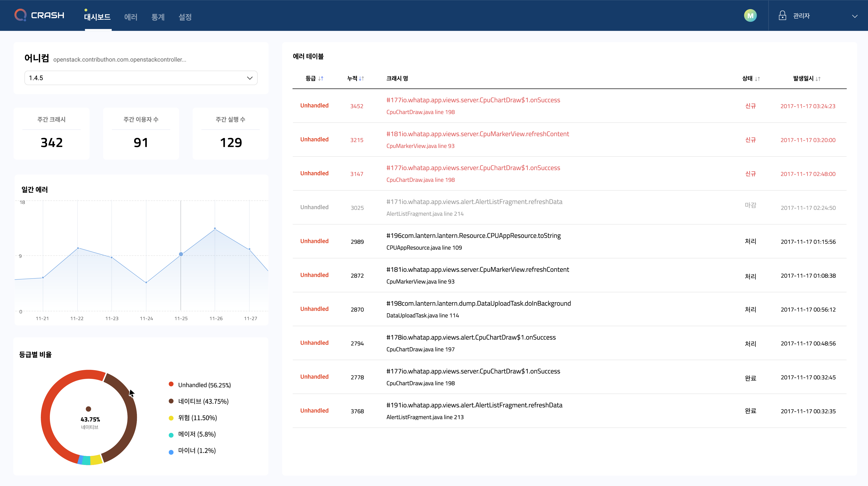The image size is (868, 486).
Task: Sort table by 발생일시 column arrows
Action: 818,79
